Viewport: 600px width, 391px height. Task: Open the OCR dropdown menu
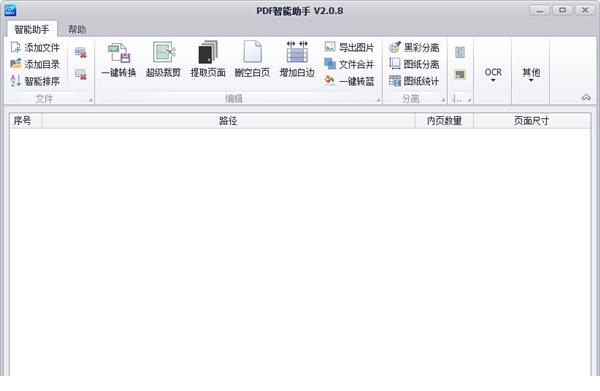tap(493, 74)
